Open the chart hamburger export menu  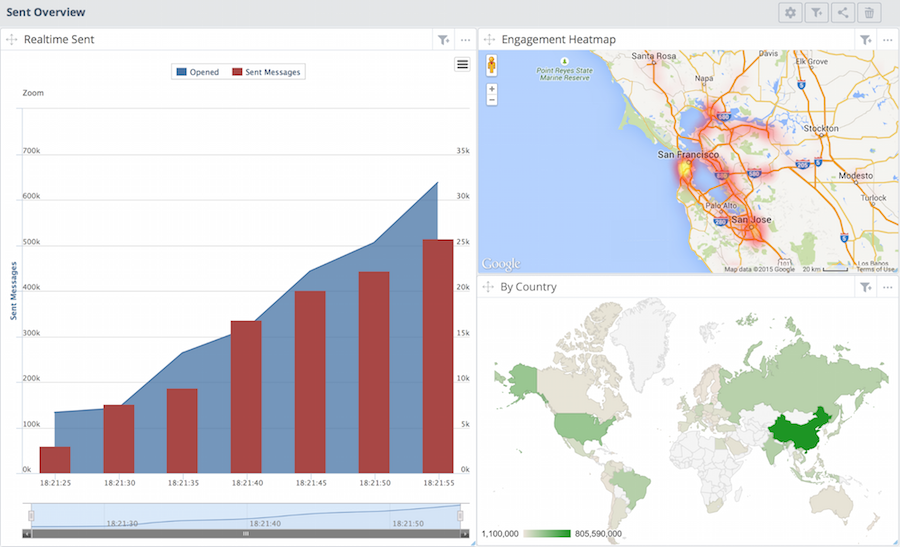coord(462,64)
